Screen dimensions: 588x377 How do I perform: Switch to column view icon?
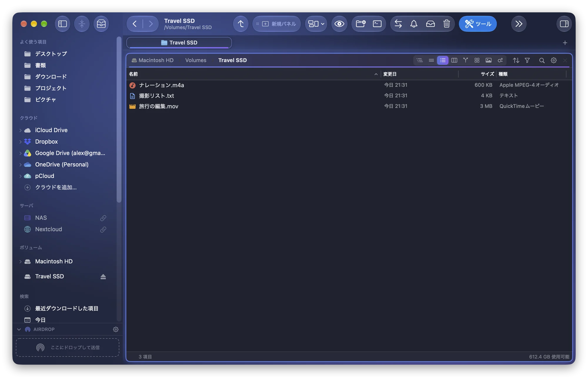pyautogui.click(x=454, y=60)
